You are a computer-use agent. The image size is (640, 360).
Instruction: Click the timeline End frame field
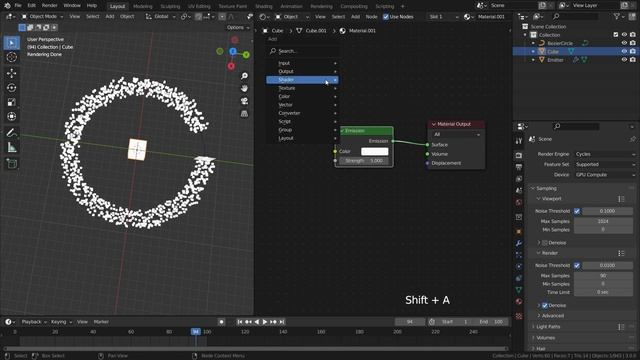(x=491, y=322)
